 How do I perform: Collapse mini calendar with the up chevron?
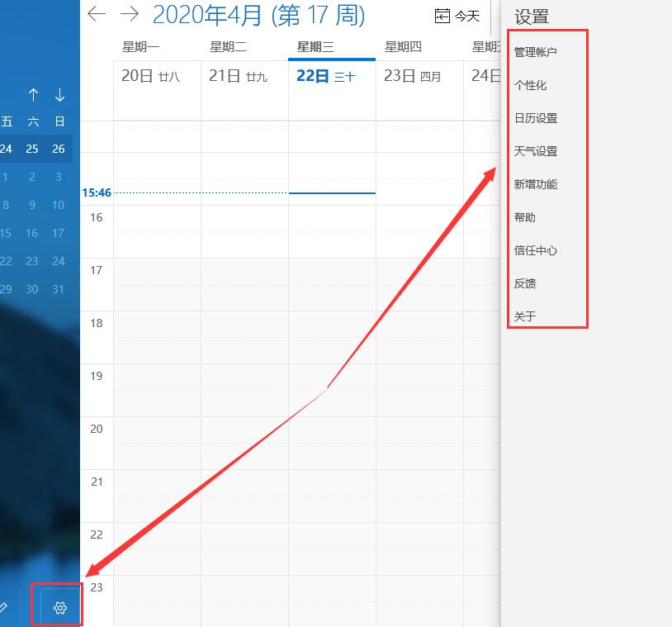(x=33, y=94)
